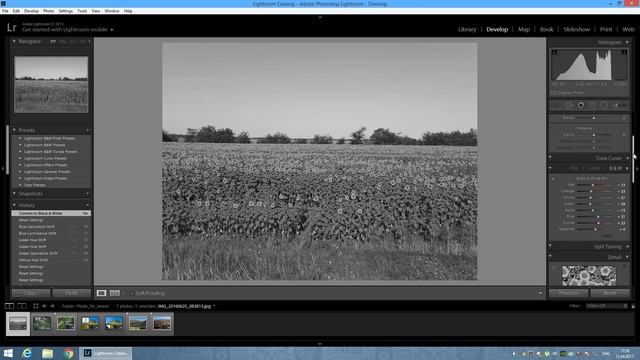640x360 pixels.
Task: Open the Settings menu
Action: click(x=65, y=11)
